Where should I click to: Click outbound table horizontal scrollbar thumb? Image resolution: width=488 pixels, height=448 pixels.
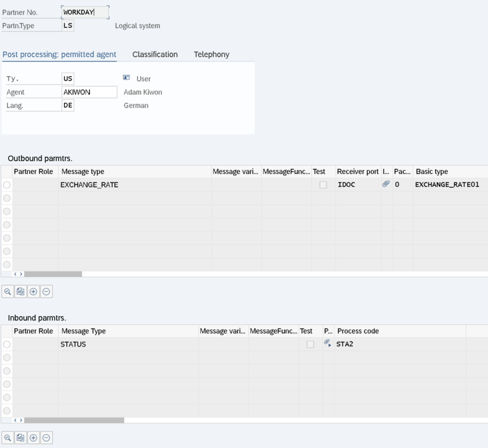pos(53,274)
